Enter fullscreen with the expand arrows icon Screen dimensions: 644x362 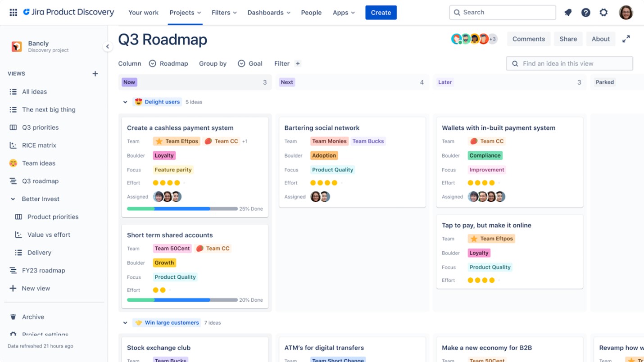626,39
